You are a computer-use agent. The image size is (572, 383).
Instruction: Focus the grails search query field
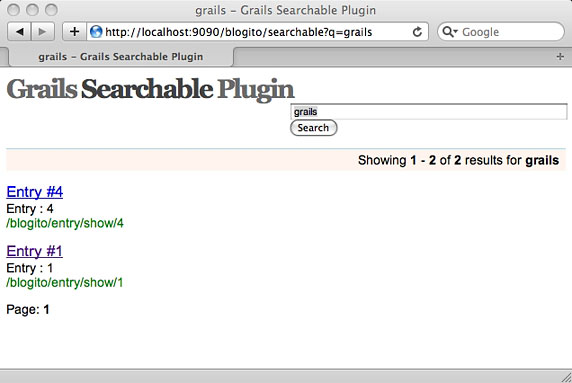[429, 112]
